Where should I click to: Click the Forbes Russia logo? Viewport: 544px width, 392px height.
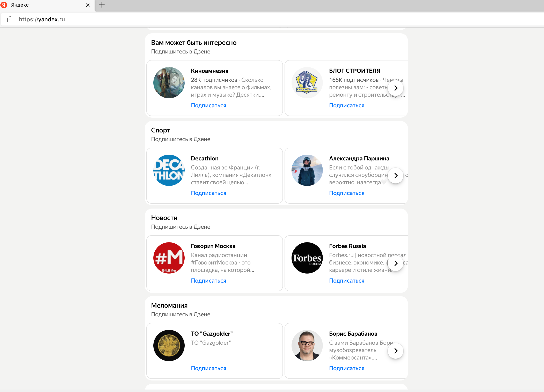pos(307,258)
